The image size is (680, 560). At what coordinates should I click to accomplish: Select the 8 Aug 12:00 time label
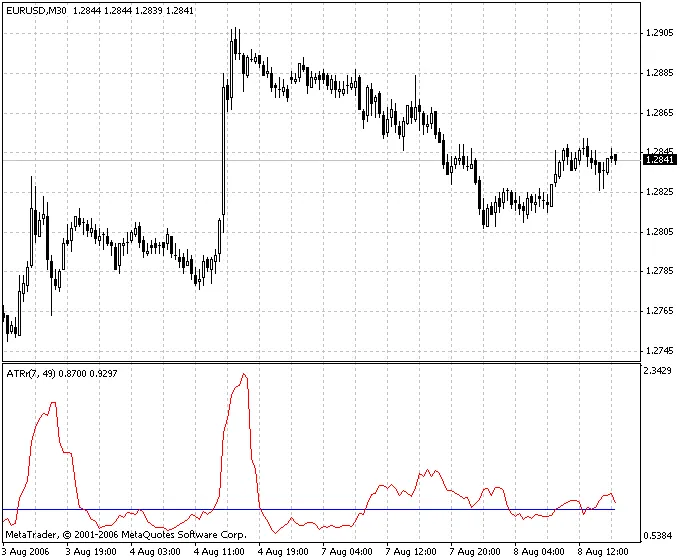pos(603,551)
